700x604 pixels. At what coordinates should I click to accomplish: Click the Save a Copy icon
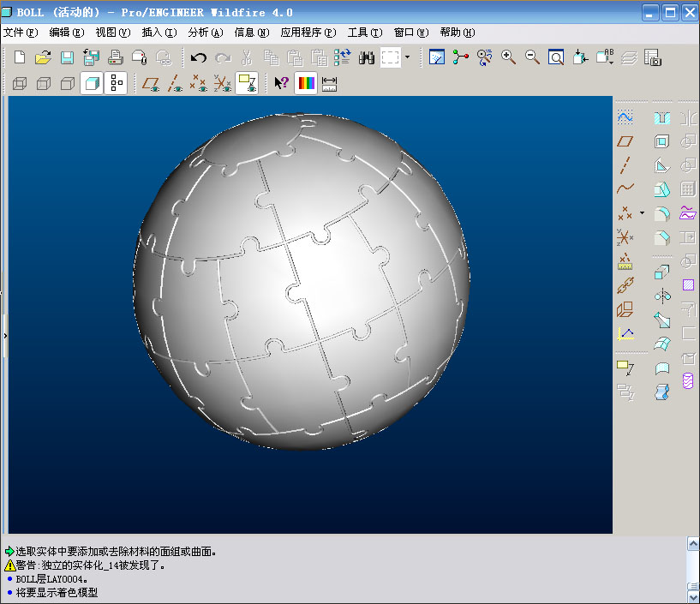coord(92,57)
